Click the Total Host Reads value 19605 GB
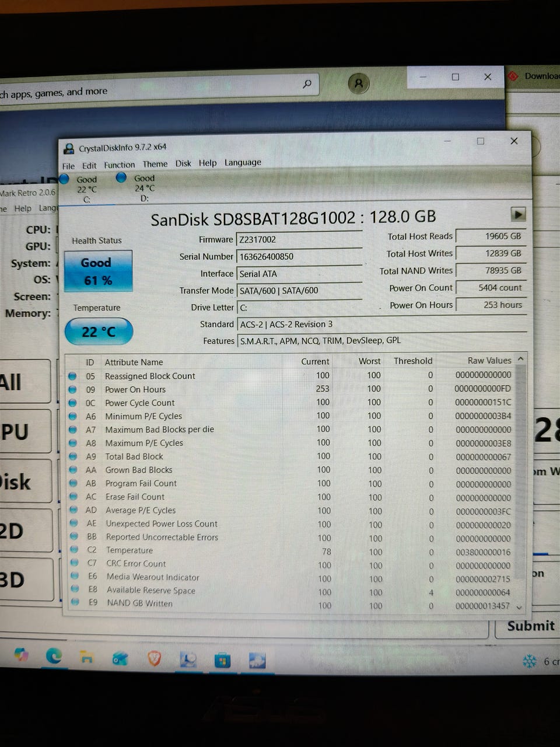This screenshot has height=747, width=560. tap(491, 236)
